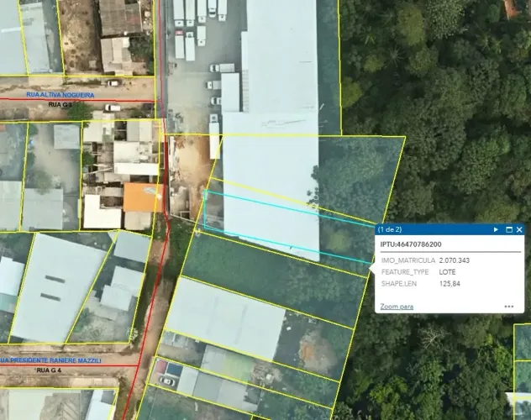Image resolution: width=531 pixels, height=420 pixels.
Task: Maximize the feature popup panel
Action: 508,229
